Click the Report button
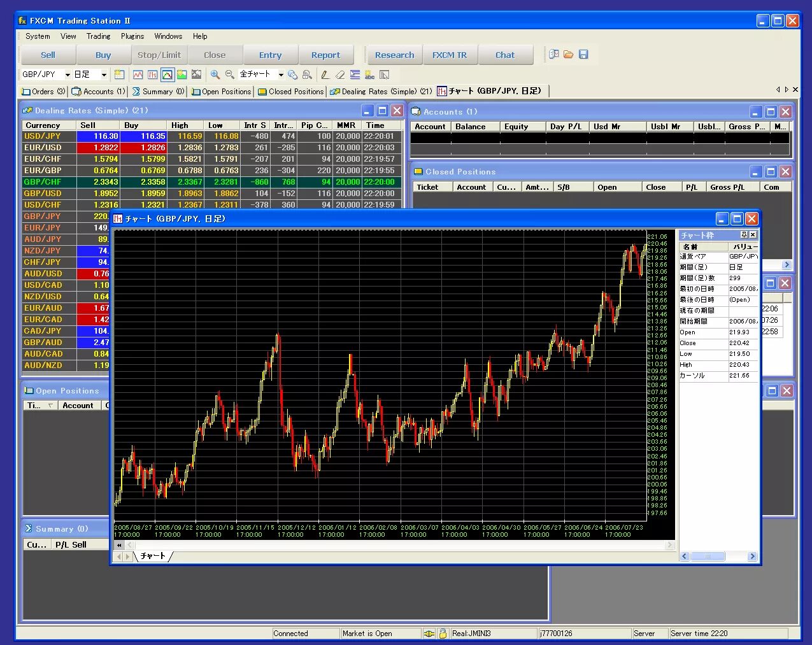The image size is (812, 645). [x=325, y=55]
